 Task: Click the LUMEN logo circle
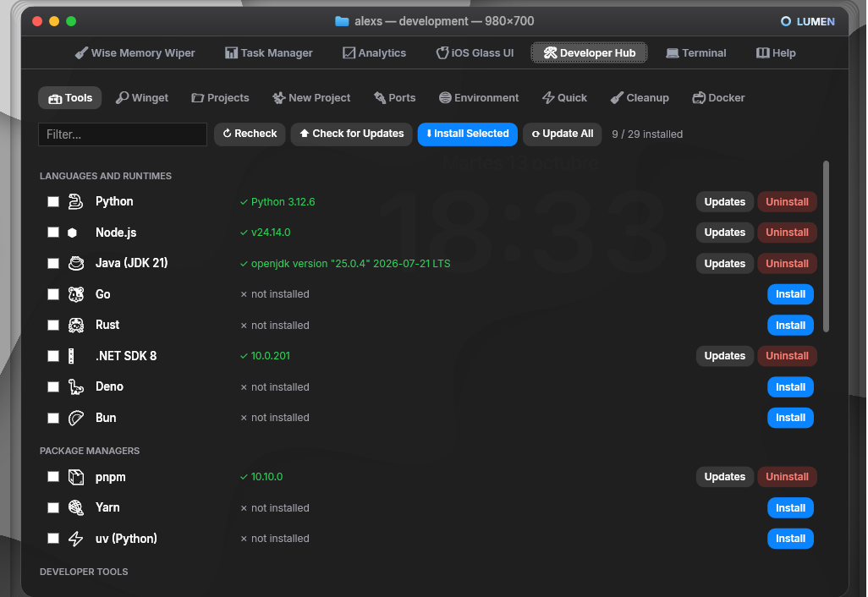point(786,22)
